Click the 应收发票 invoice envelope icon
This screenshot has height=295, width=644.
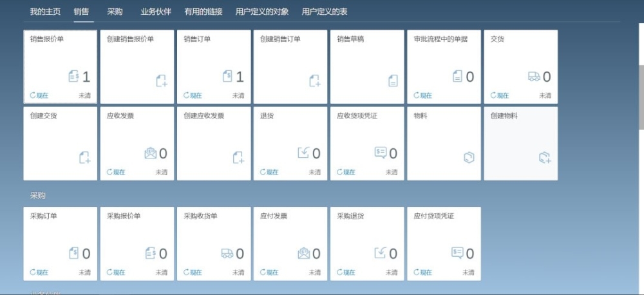150,153
